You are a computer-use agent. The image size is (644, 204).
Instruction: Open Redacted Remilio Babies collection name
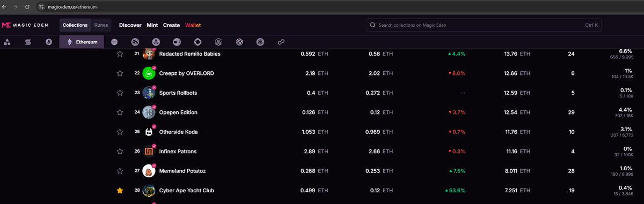tap(190, 54)
